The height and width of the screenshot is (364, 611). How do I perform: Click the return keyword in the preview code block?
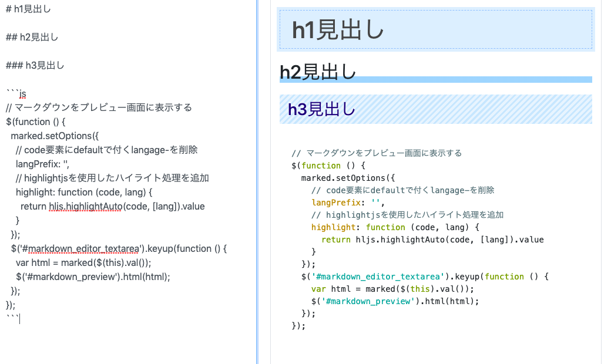[335, 239]
